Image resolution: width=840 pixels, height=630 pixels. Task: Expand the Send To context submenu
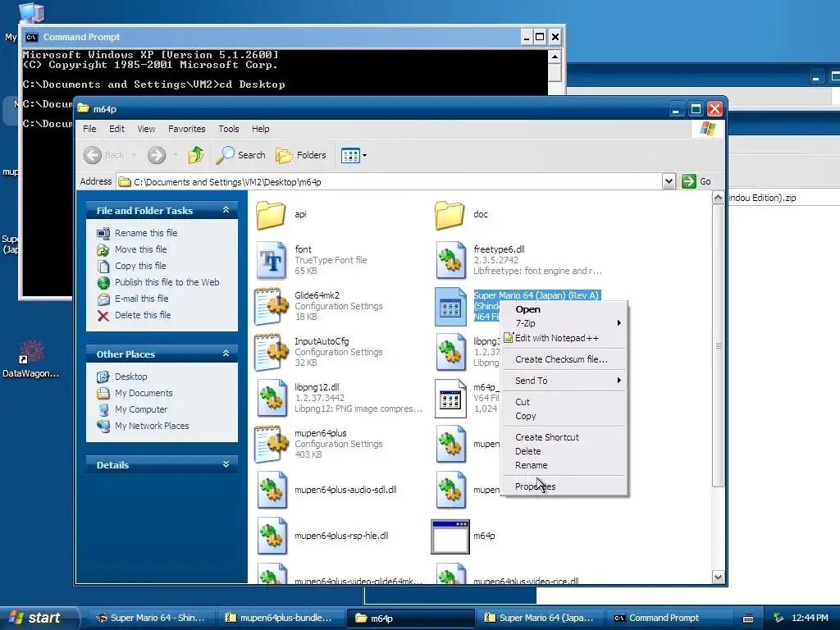tap(564, 381)
